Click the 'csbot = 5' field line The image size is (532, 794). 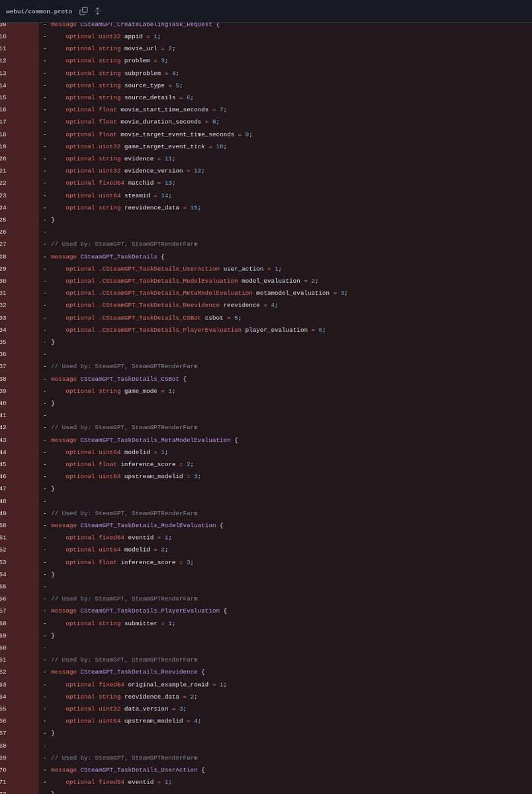click(x=154, y=319)
